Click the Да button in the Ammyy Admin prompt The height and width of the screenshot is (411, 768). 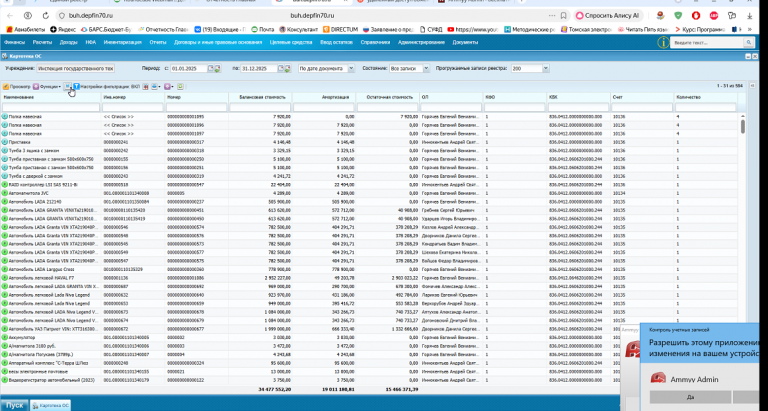tap(691, 397)
